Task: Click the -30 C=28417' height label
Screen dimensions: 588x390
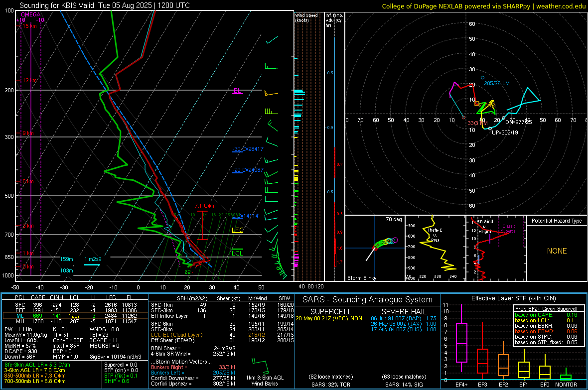Action: tap(248, 149)
